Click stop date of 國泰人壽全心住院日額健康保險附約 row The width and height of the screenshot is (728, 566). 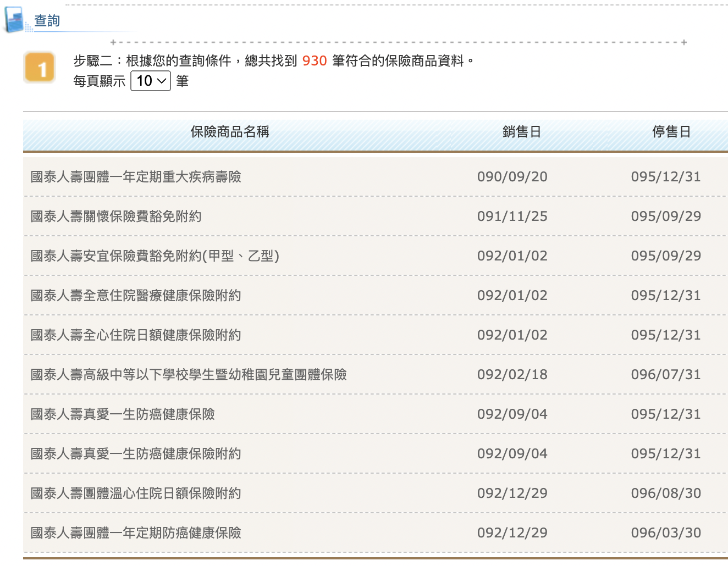[x=666, y=335]
